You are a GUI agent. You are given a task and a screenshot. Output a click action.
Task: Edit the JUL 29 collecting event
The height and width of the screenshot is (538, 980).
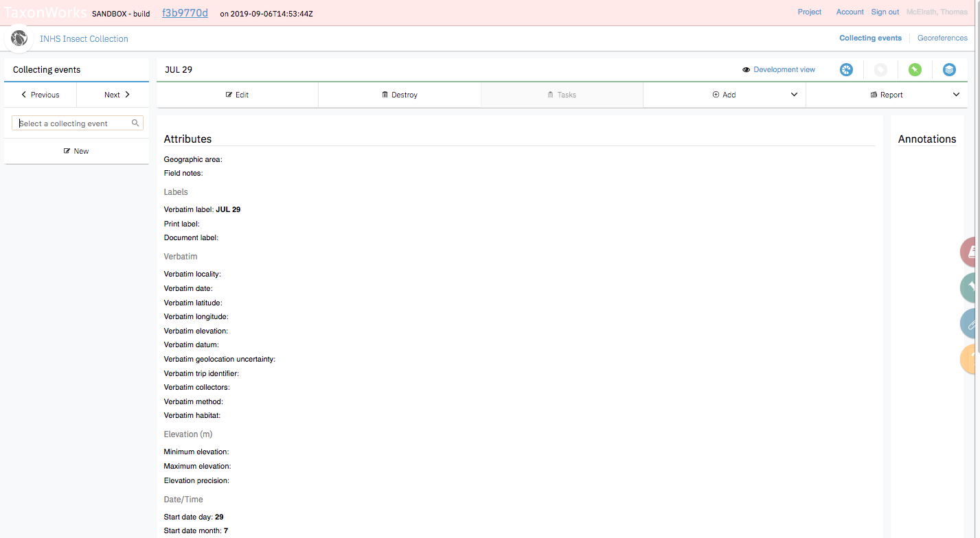pos(237,94)
